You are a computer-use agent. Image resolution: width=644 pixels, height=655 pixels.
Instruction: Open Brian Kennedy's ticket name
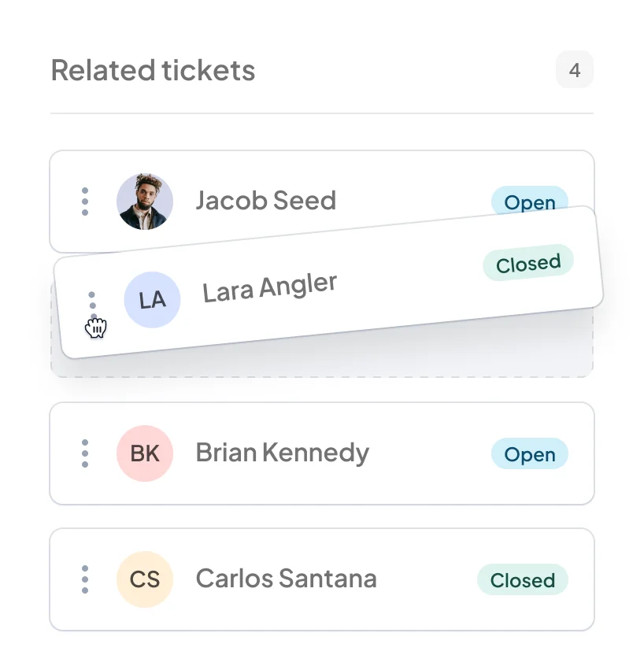click(x=282, y=453)
